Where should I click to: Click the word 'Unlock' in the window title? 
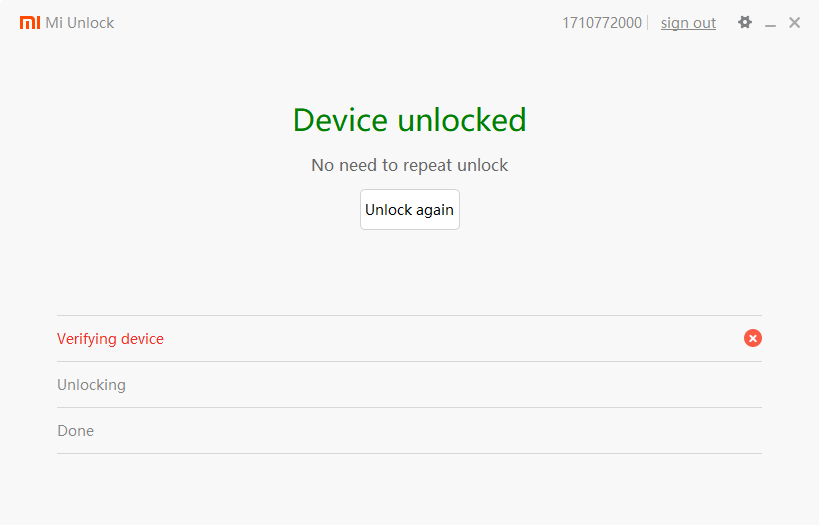point(92,23)
